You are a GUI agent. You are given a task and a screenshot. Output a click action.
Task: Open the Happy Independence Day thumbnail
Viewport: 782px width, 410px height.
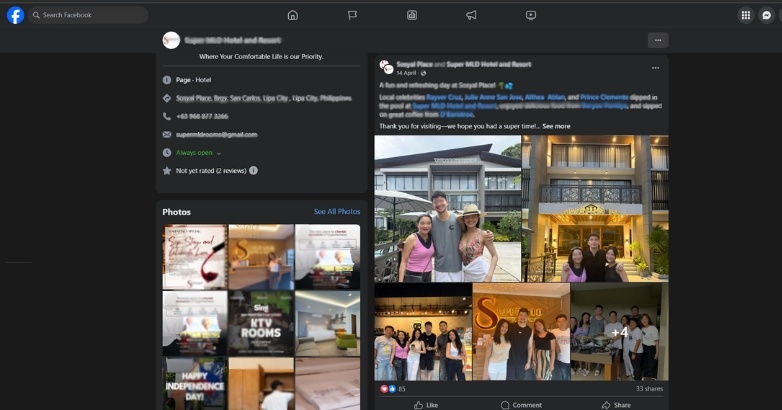tap(195, 384)
